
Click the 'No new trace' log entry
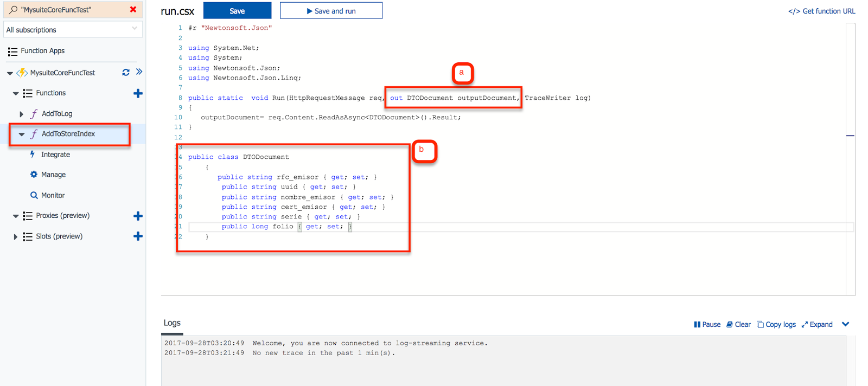280,353
